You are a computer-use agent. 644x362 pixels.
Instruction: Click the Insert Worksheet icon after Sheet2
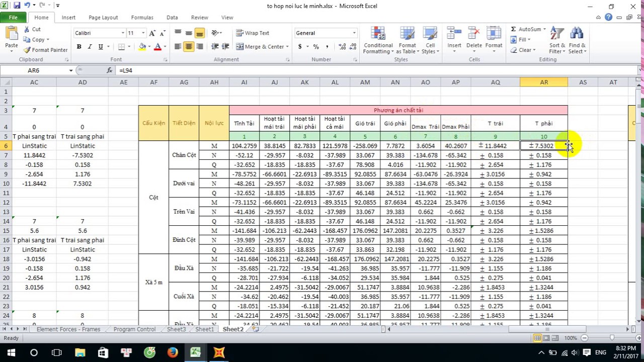click(x=256, y=329)
